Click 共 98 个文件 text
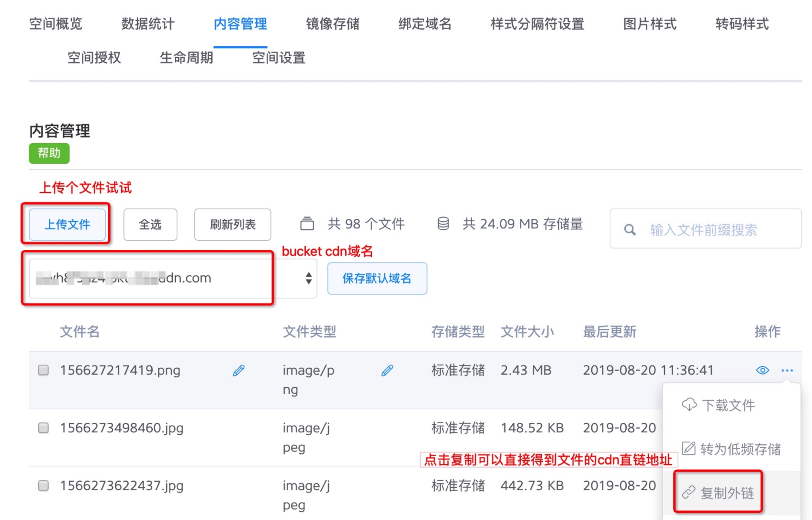 (366, 224)
